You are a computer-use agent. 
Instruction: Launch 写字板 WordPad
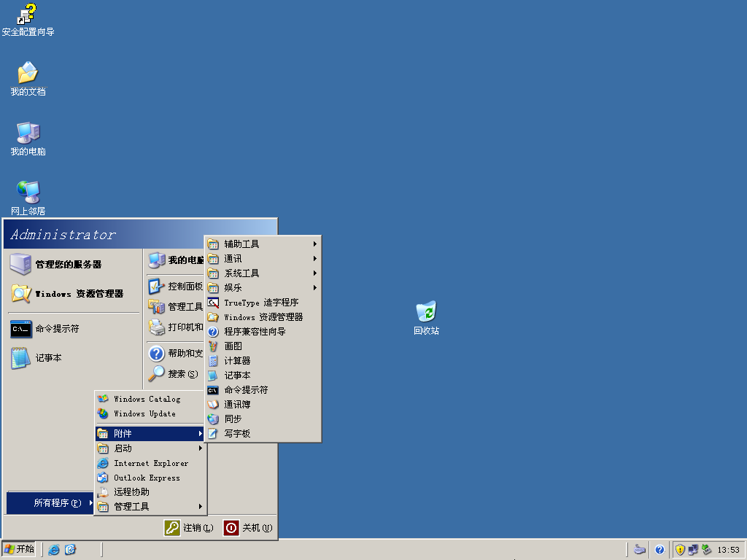click(263, 434)
